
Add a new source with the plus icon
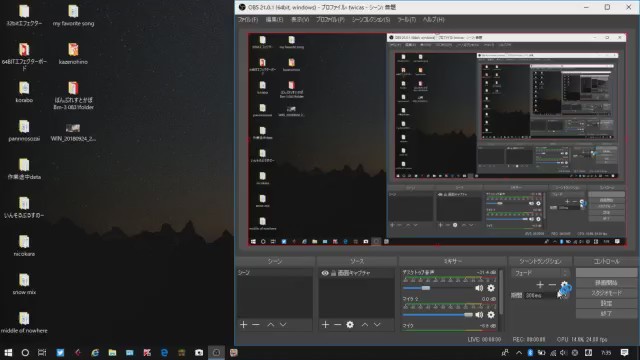(325, 324)
